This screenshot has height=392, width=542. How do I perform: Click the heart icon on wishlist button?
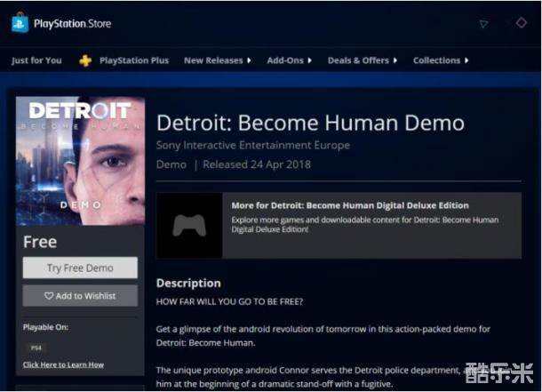tap(49, 296)
